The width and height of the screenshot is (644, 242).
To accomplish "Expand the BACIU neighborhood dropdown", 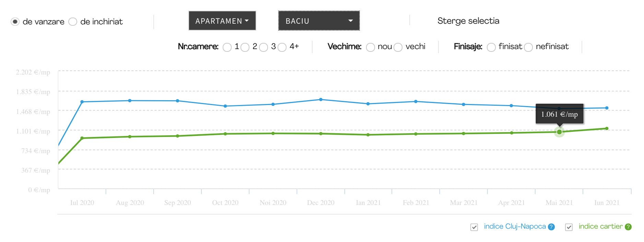I will pyautogui.click(x=319, y=21).
